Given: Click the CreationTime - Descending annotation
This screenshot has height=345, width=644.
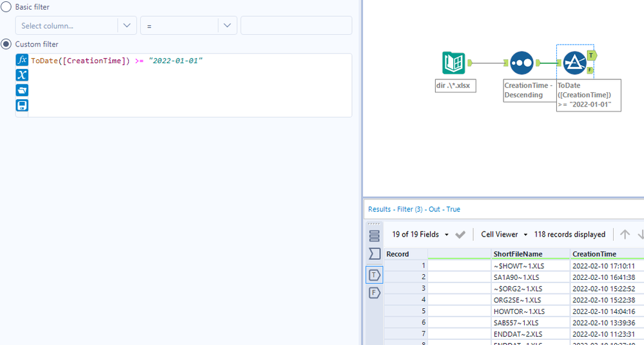Looking at the screenshot, I should click(x=529, y=90).
